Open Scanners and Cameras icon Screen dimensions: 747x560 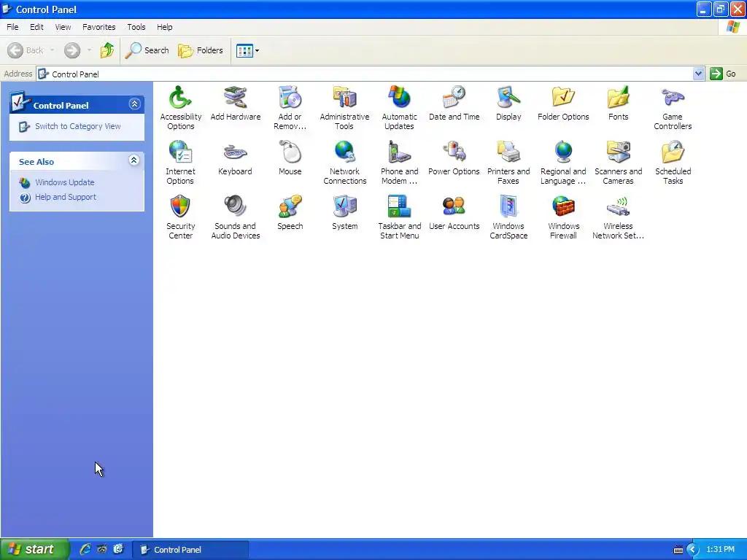tap(618, 153)
